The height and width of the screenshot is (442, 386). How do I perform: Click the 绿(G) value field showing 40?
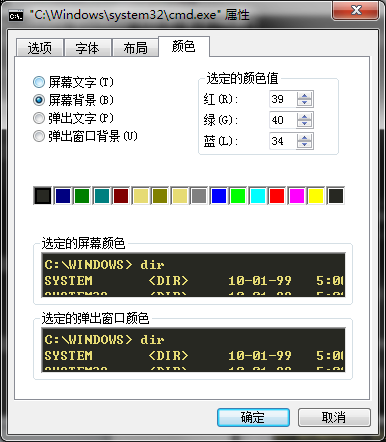283,120
